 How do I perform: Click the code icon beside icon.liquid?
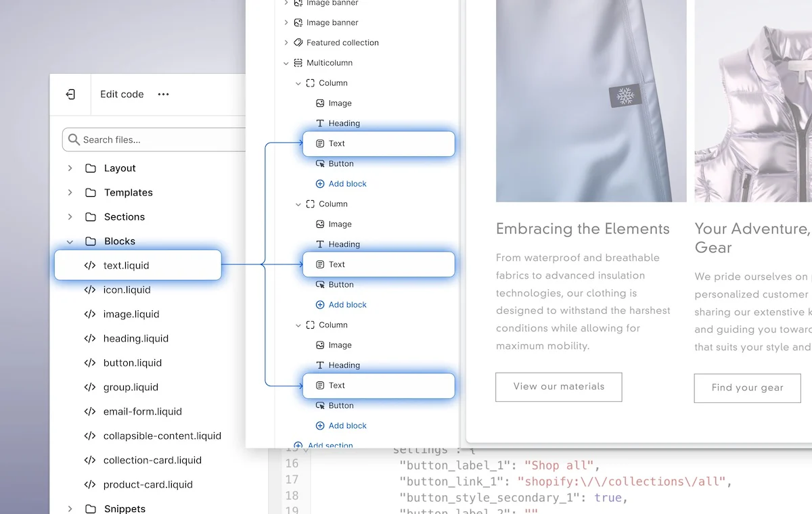pyautogui.click(x=89, y=290)
